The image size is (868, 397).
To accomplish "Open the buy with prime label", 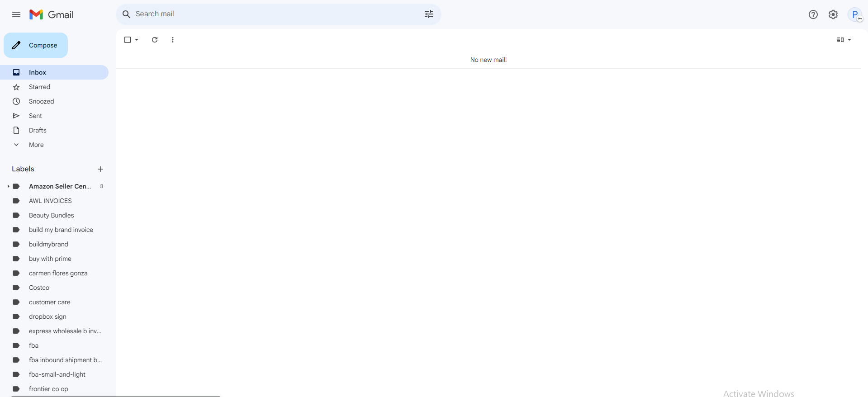I will coord(54,259).
